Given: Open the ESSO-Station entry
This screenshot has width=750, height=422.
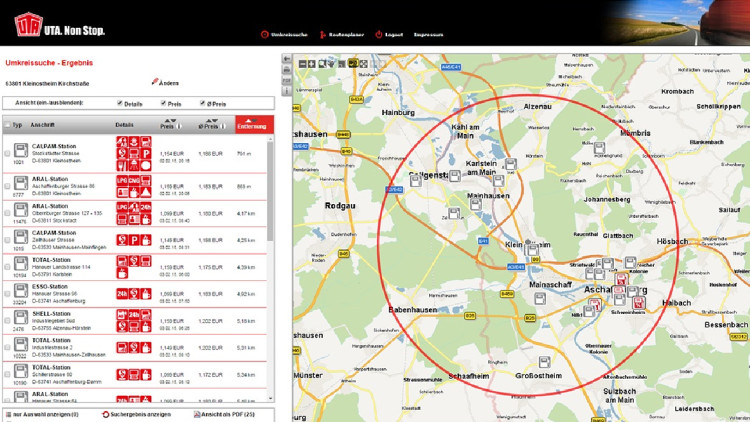Looking at the screenshot, I should tap(51, 287).
